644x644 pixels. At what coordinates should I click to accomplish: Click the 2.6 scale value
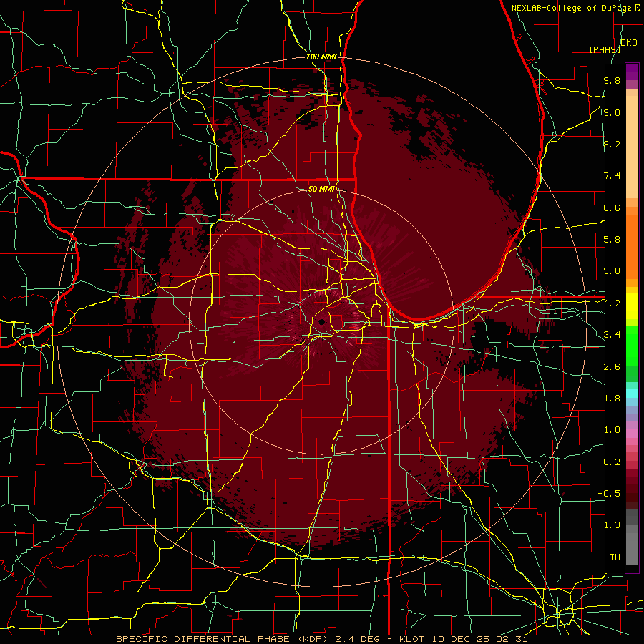click(612, 367)
